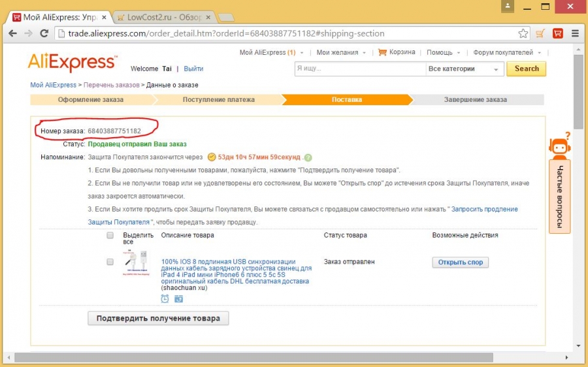Expand the Помощь dropdown
588x367 pixels.
(x=458, y=53)
